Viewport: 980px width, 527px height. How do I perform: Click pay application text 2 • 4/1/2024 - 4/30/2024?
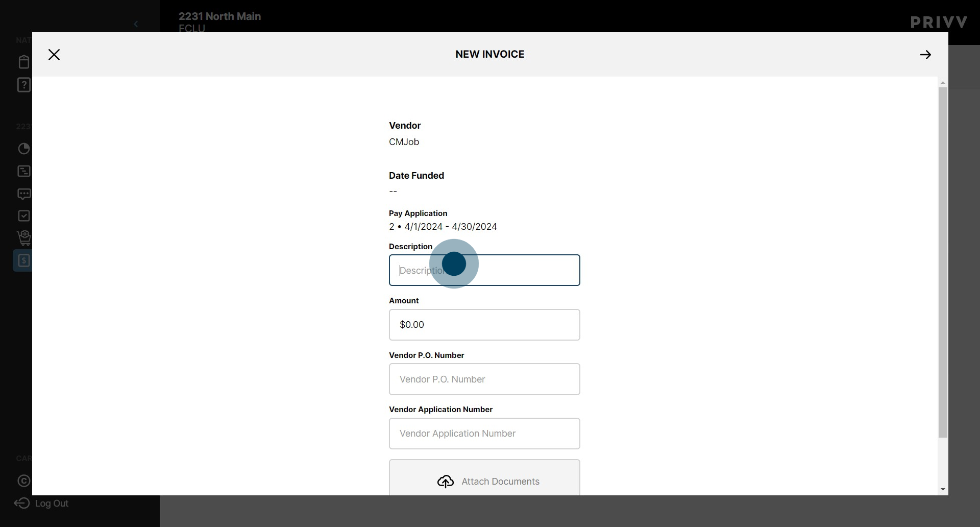click(443, 227)
